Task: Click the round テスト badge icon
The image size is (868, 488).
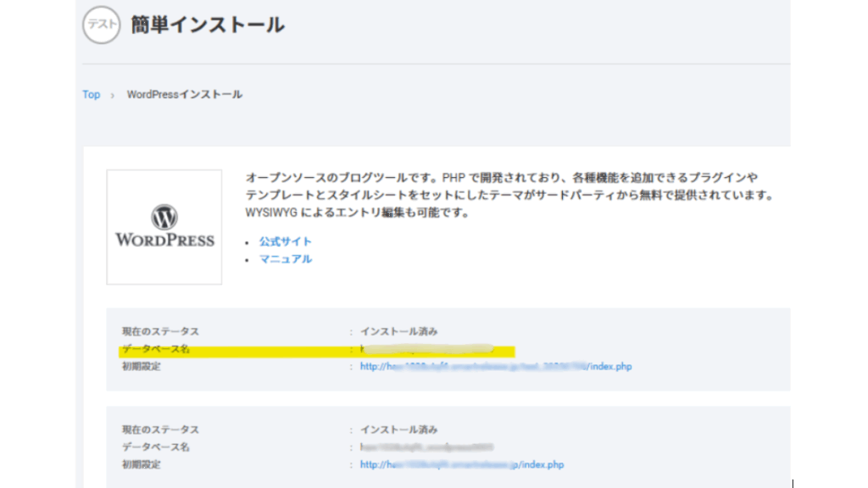Action: tap(101, 25)
